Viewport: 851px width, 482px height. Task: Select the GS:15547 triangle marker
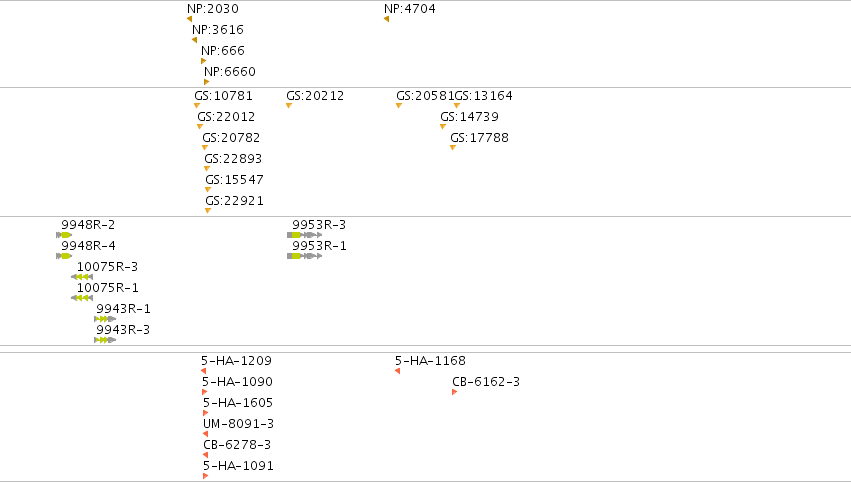[x=208, y=189]
